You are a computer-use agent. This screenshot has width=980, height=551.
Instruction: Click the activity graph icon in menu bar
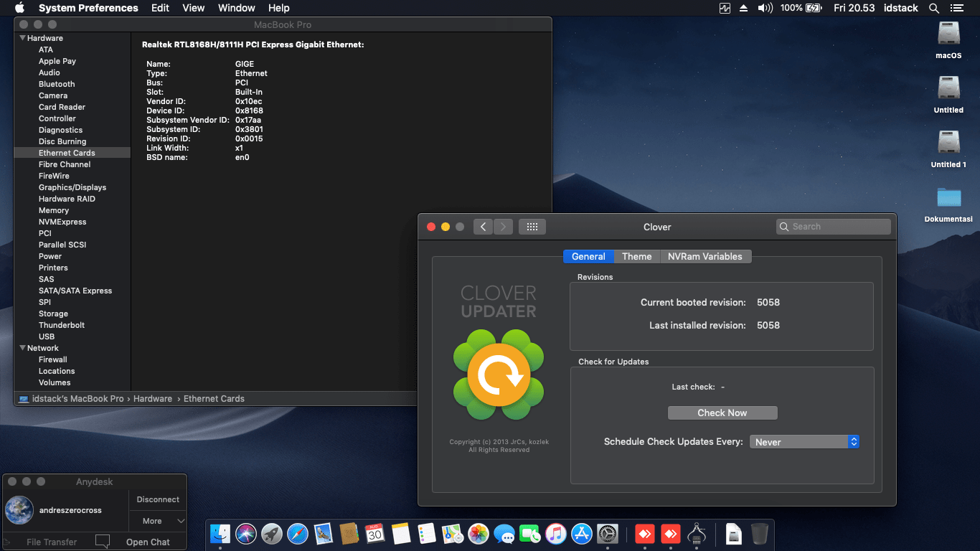coord(725,8)
